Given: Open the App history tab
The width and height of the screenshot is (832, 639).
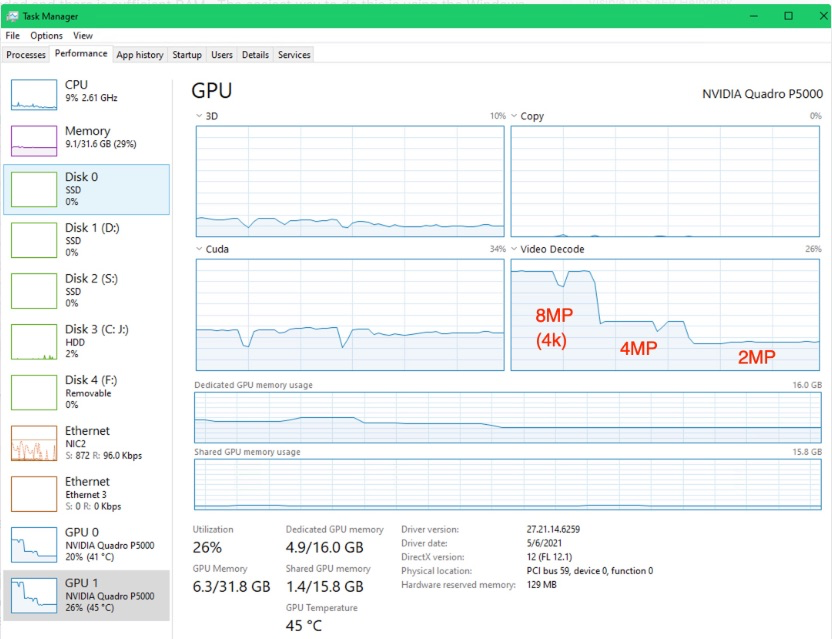Looking at the screenshot, I should click(x=139, y=55).
